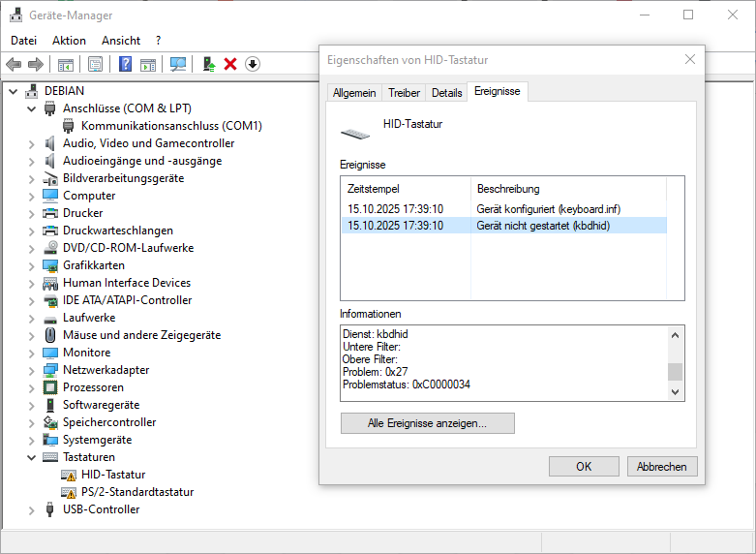Click the down-arrow disable device icon
The width and height of the screenshot is (756, 554).
[253, 64]
